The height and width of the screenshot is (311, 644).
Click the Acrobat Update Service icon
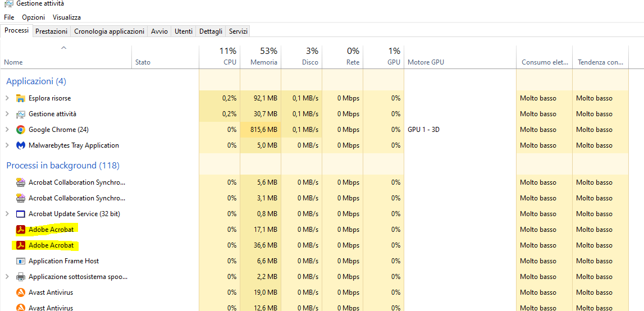pyautogui.click(x=21, y=214)
